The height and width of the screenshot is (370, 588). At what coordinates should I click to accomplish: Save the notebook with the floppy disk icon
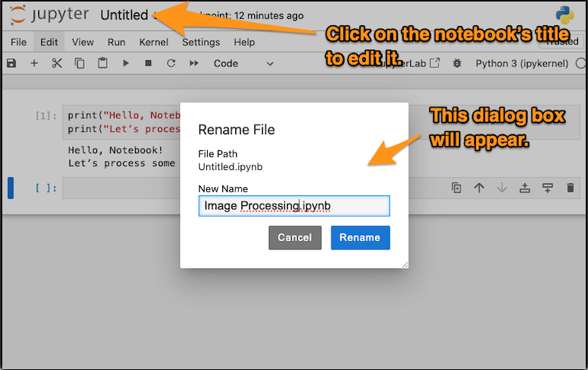tap(11, 63)
